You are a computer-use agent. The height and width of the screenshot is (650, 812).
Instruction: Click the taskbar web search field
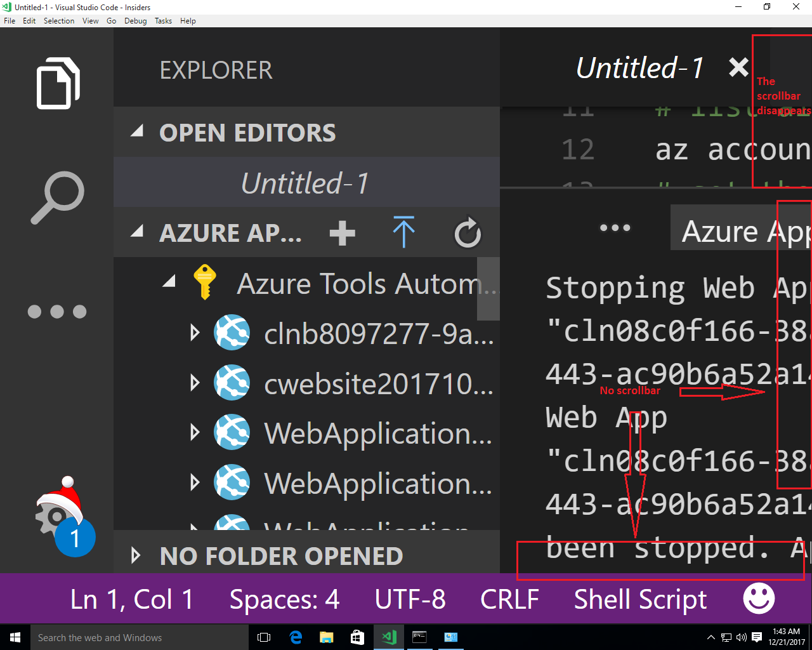click(x=140, y=637)
